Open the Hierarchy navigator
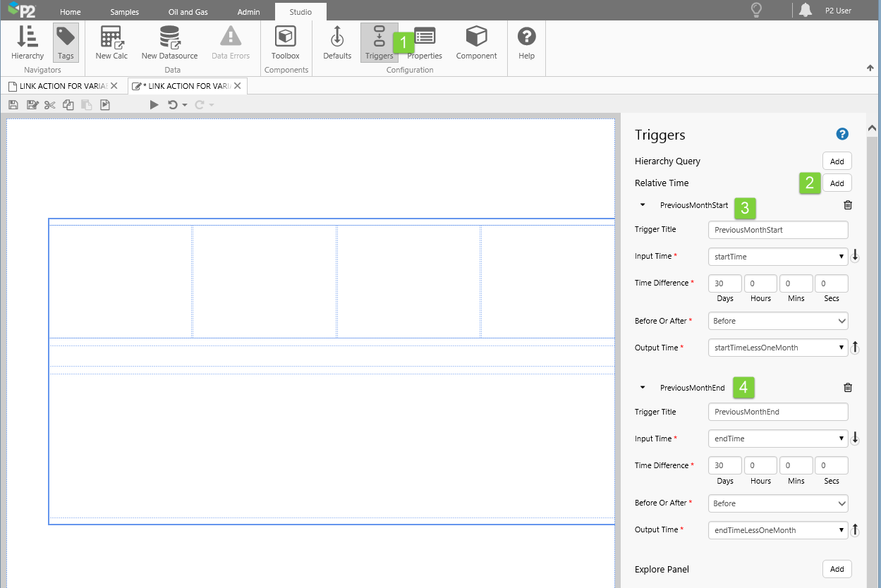This screenshot has width=881, height=588. [28, 42]
